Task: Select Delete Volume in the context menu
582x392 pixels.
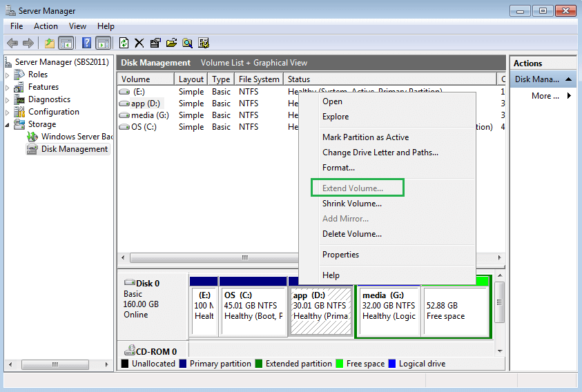Action: click(351, 234)
